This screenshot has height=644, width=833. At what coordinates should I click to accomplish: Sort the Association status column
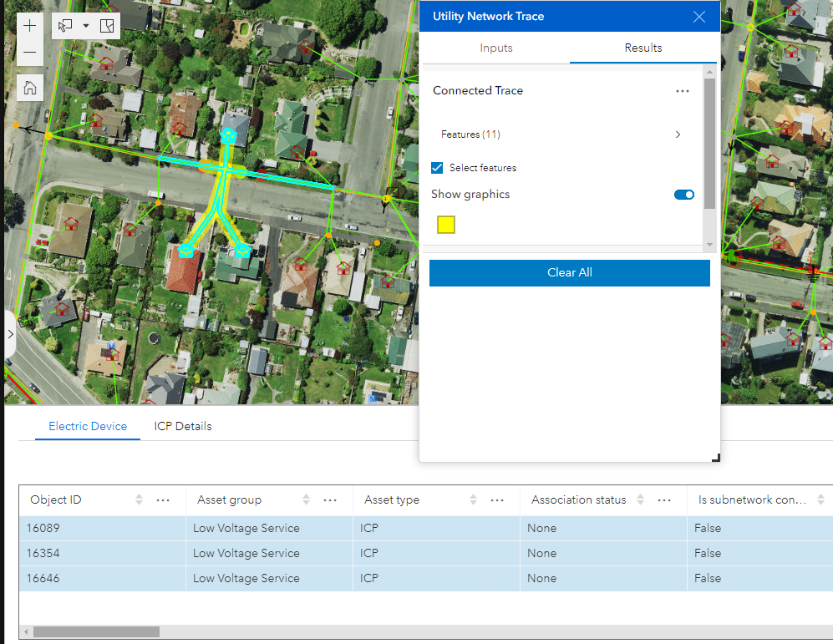[x=640, y=499]
